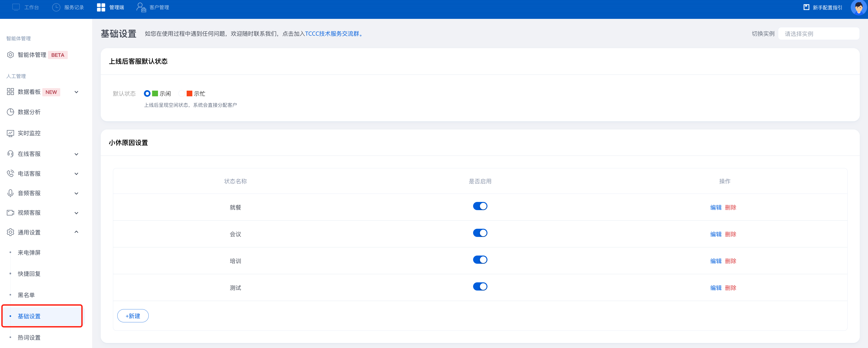This screenshot has width=868, height=348.
Task: Click 删除 for the 测试 row
Action: [x=730, y=288]
